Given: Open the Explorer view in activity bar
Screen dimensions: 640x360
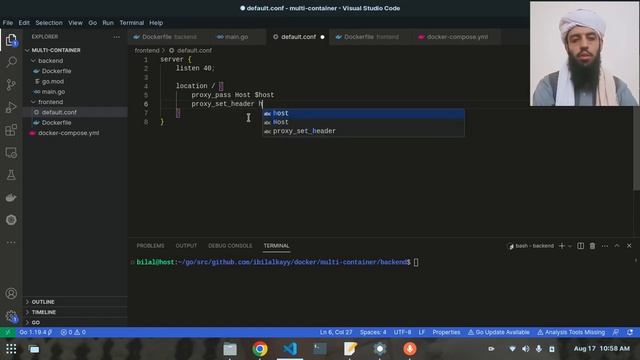Looking at the screenshot, I should (x=11, y=40).
